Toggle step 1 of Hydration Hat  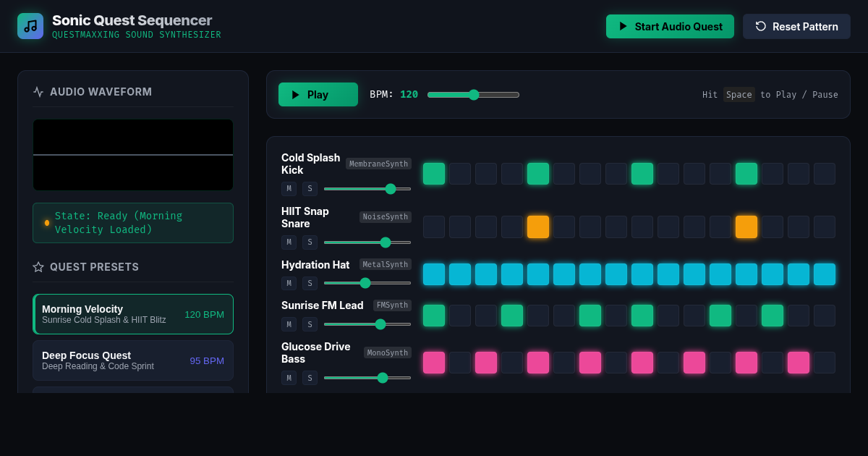coord(434,274)
